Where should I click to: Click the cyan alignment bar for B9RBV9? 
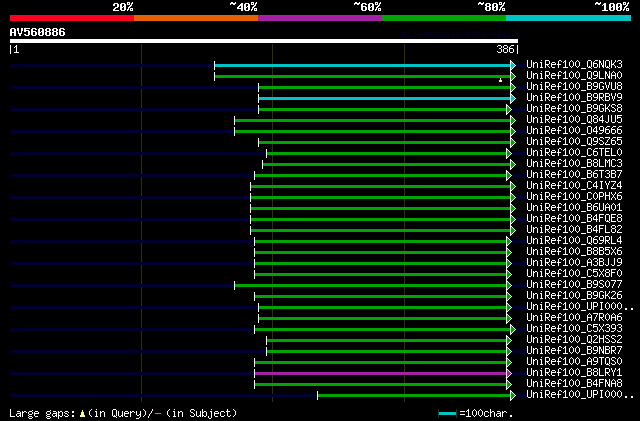(x=384, y=98)
